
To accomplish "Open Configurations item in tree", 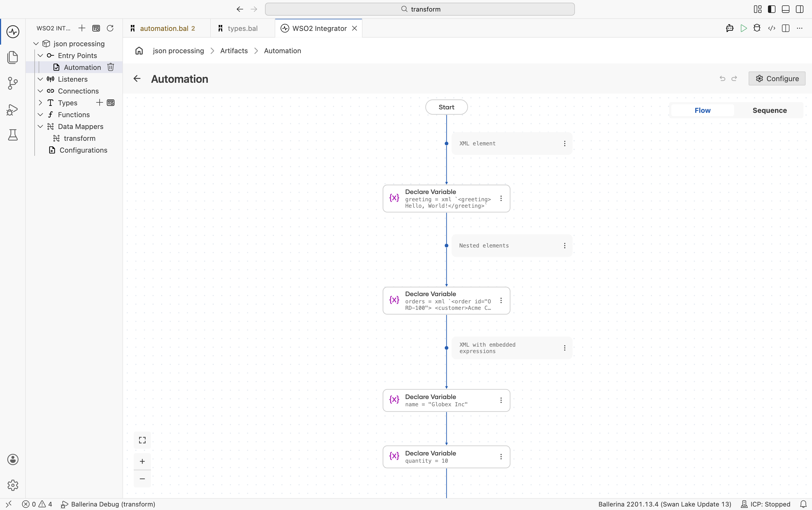I will pos(83,150).
